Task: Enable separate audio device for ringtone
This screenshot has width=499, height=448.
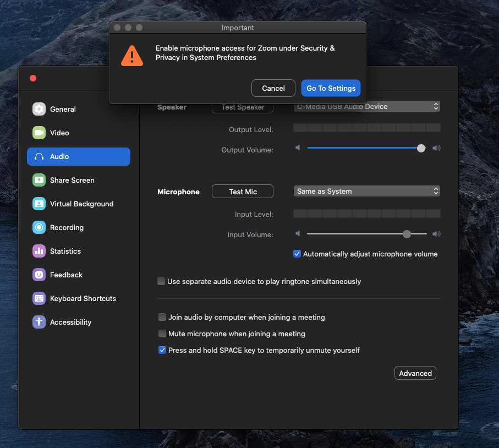Action: click(161, 281)
